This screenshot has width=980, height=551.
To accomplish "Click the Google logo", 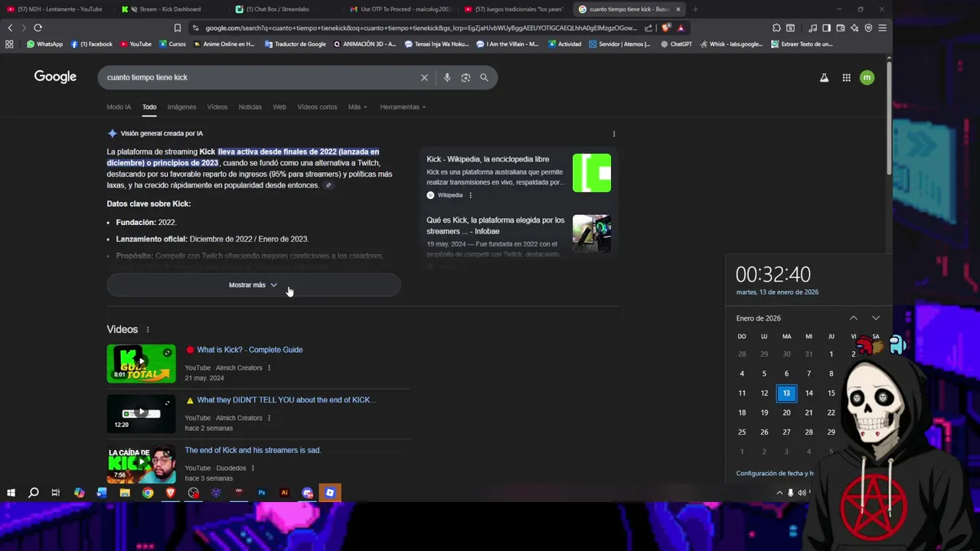I will [55, 77].
